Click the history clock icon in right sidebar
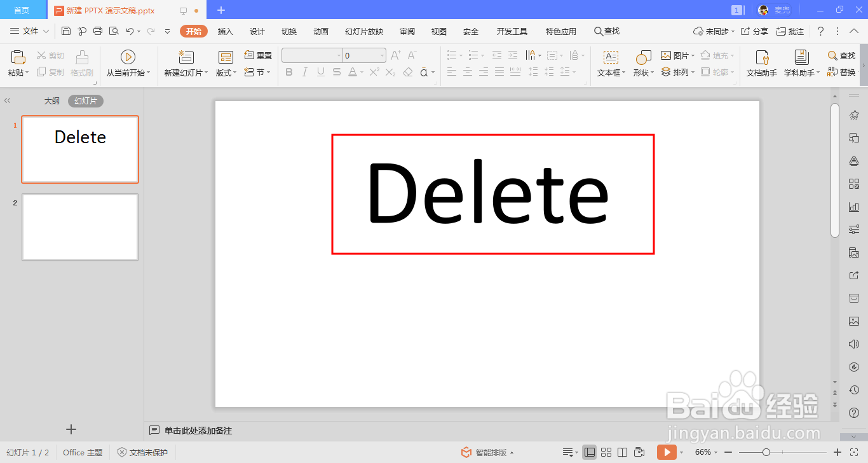Viewport: 868px width, 463px height. pyautogui.click(x=854, y=390)
